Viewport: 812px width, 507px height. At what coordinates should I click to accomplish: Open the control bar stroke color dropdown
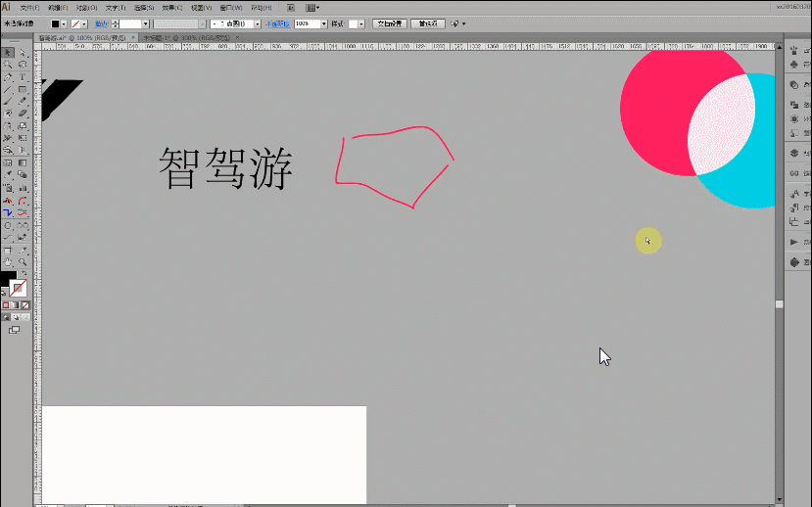coord(84,23)
